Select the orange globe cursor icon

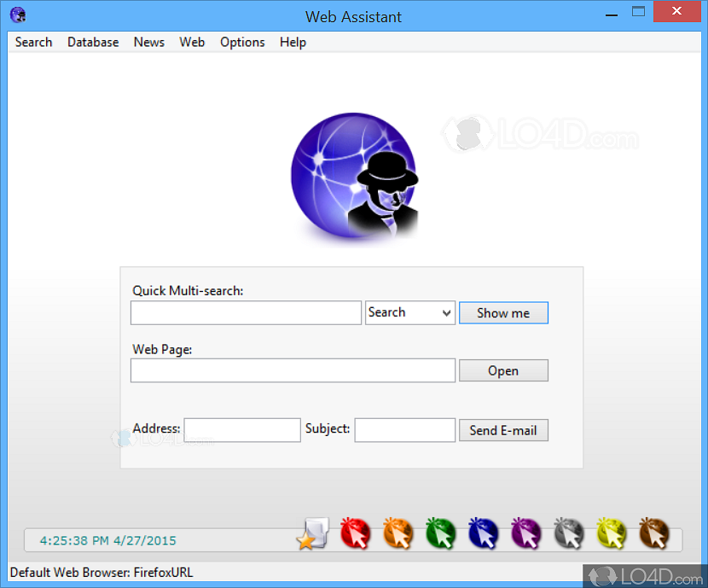tap(398, 533)
